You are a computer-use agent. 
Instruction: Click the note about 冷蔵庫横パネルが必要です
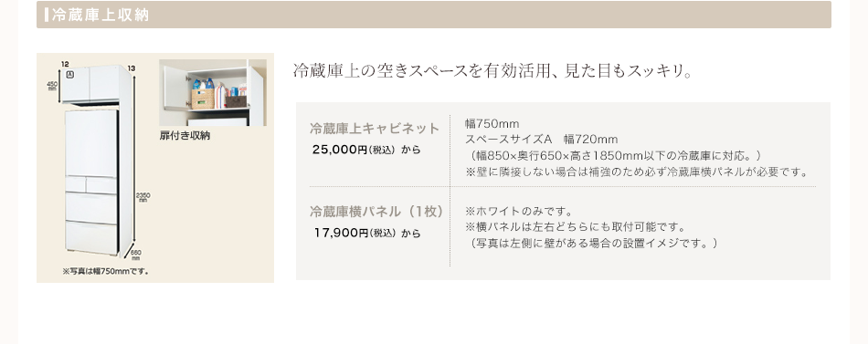pyautogui.click(x=637, y=172)
